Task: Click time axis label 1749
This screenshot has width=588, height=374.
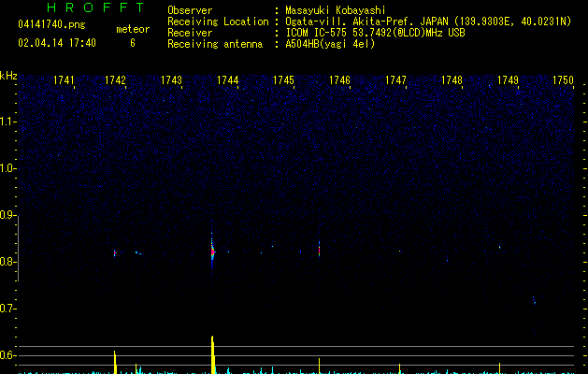Action: (x=509, y=80)
